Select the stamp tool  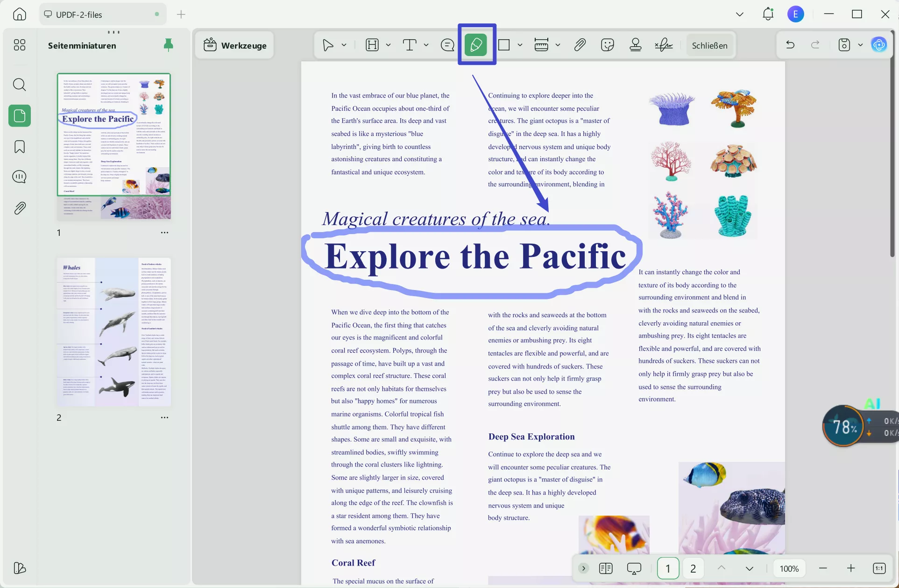click(x=635, y=45)
